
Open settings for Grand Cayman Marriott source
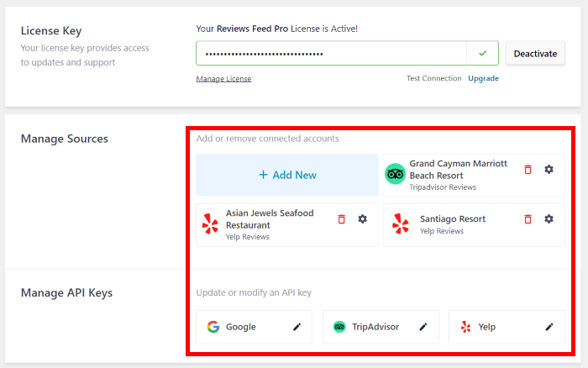coord(549,170)
